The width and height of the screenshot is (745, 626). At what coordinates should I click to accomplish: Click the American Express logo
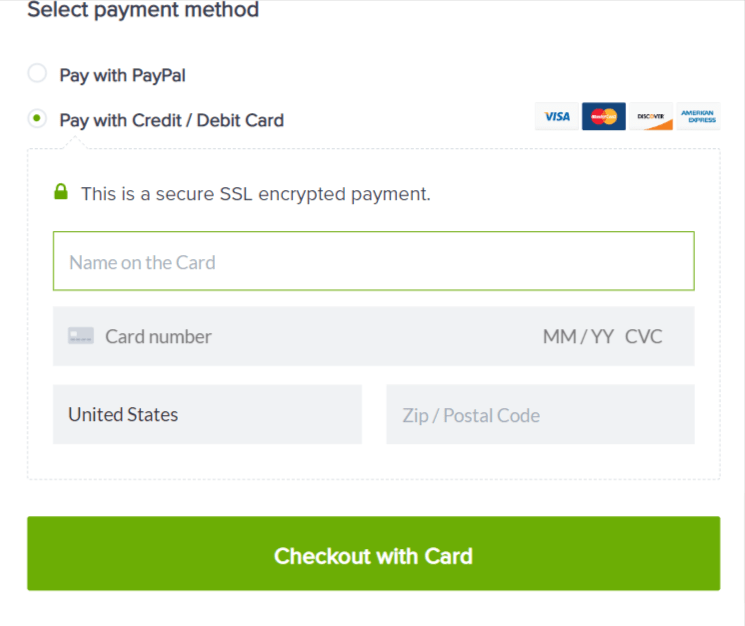pos(698,116)
